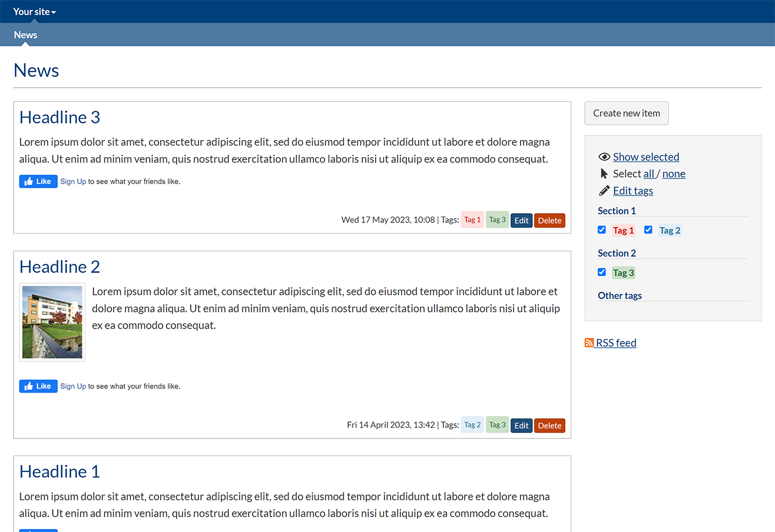Image resolution: width=775 pixels, height=532 pixels.
Task: Uncheck the Tag 2 checkbox
Action: point(648,230)
